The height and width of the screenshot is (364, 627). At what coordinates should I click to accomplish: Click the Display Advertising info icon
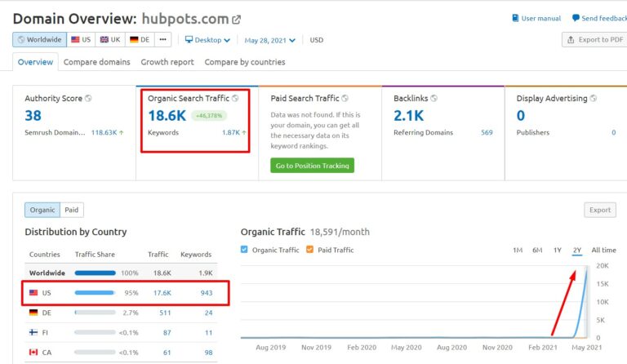(594, 99)
